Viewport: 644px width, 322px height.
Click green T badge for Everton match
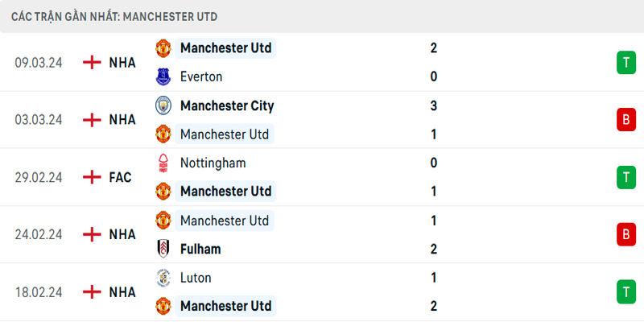625,63
